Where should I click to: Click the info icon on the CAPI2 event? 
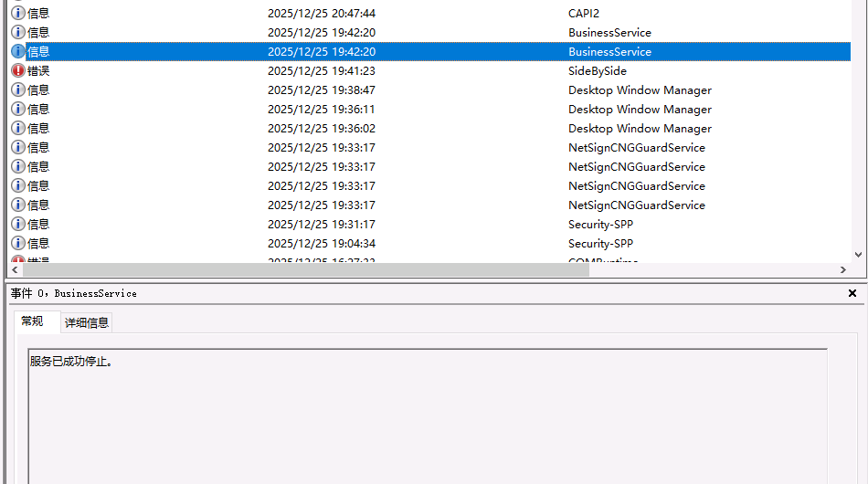click(x=17, y=14)
